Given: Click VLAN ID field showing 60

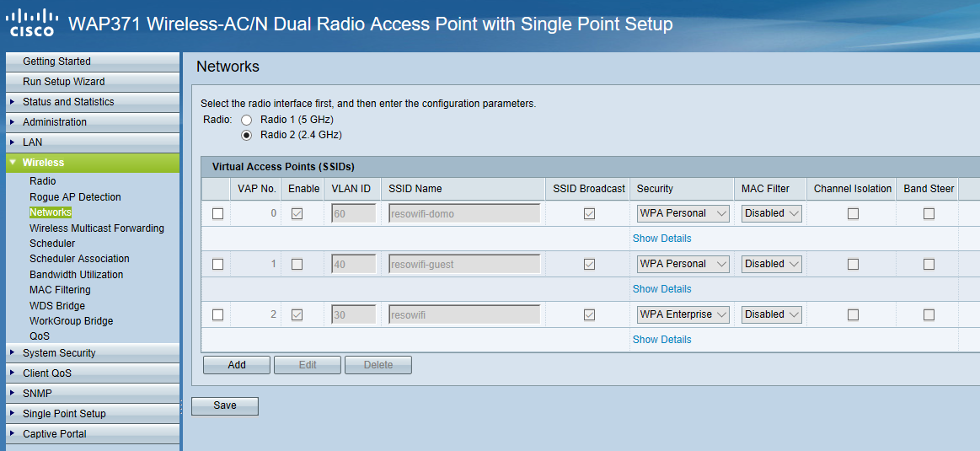Looking at the screenshot, I should click(x=354, y=214).
